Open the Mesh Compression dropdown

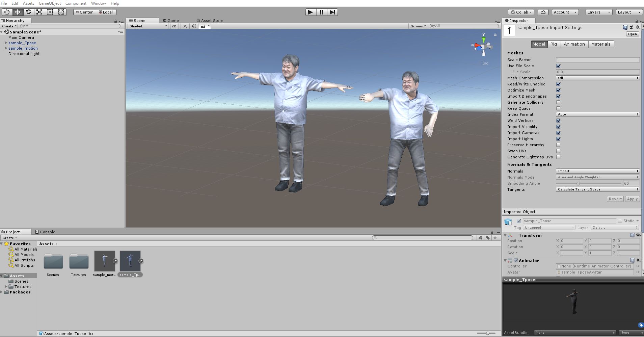pos(597,78)
